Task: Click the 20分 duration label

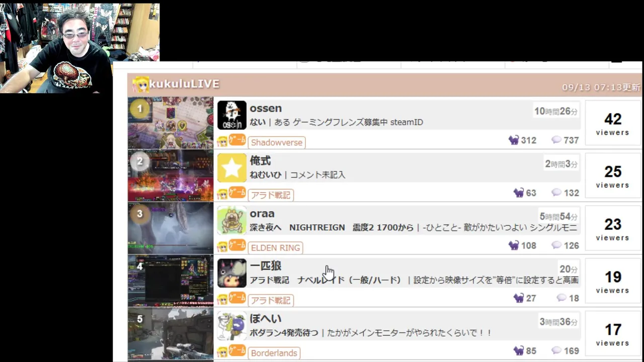Action: (569, 269)
